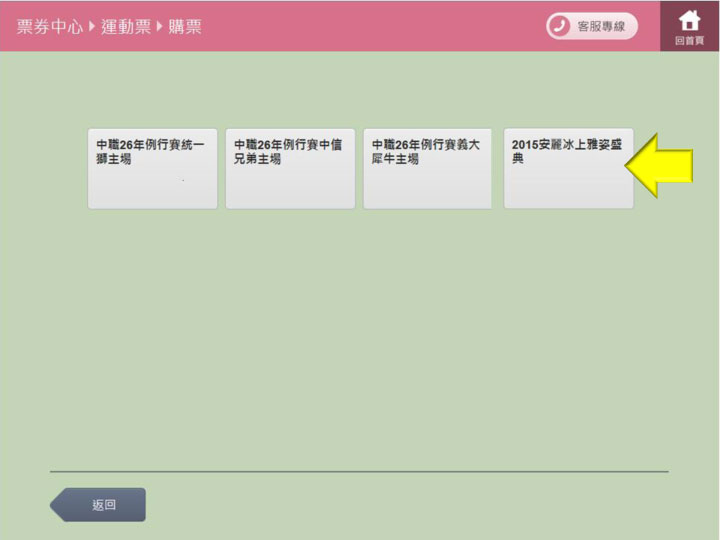Click the horizontal divider line above 返回
The height and width of the screenshot is (540, 720).
(x=359, y=471)
